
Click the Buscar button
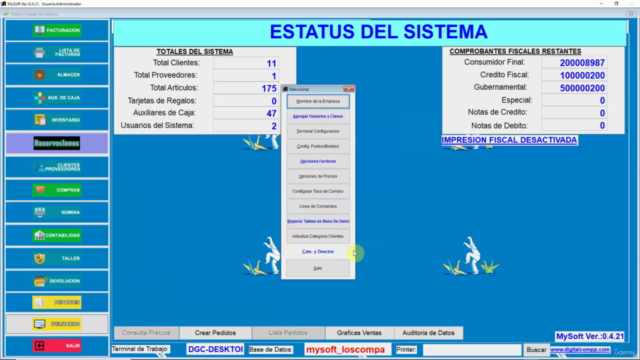pos(536,350)
